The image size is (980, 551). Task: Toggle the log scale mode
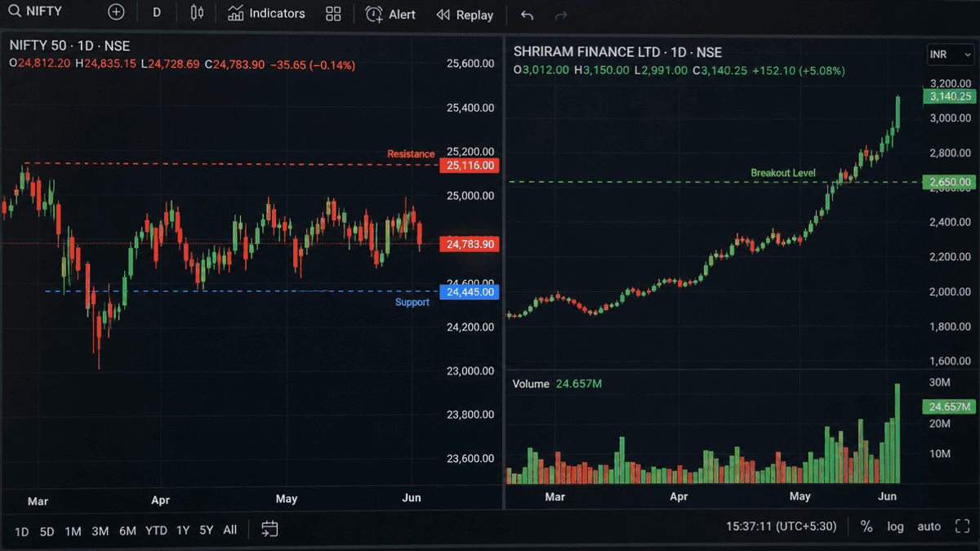pos(896,527)
